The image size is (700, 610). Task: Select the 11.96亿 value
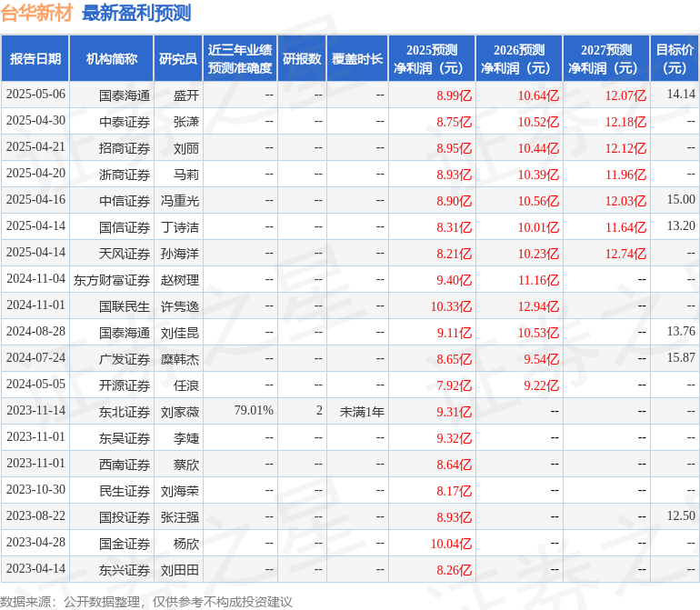pos(625,175)
